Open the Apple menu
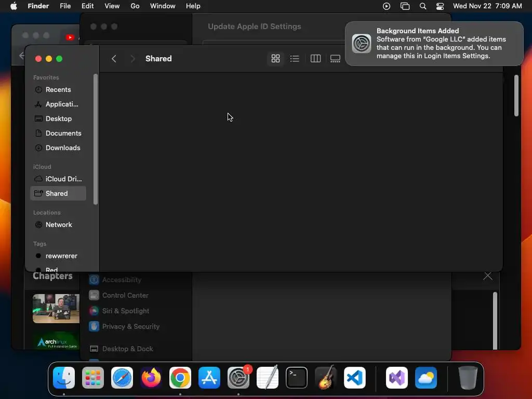Image resolution: width=532 pixels, height=399 pixels. point(14,6)
